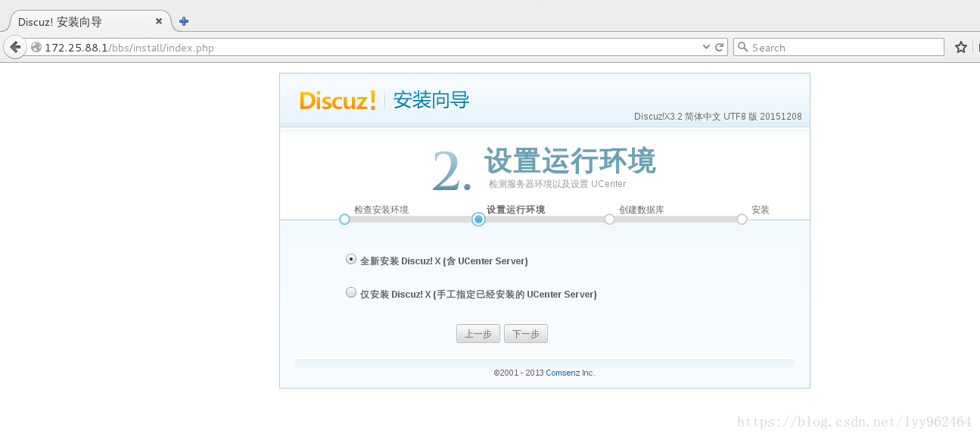Screen dimensions: 980x437
Task: Click the 下一步 button
Action: [526, 334]
